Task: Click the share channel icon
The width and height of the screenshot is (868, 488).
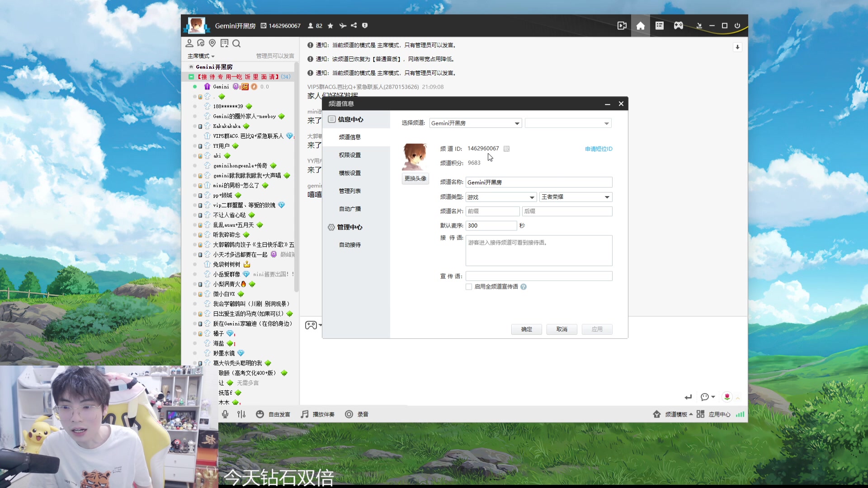Action: (354, 26)
